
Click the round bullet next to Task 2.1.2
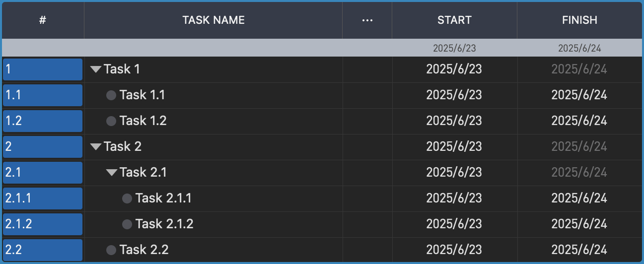[x=127, y=224]
